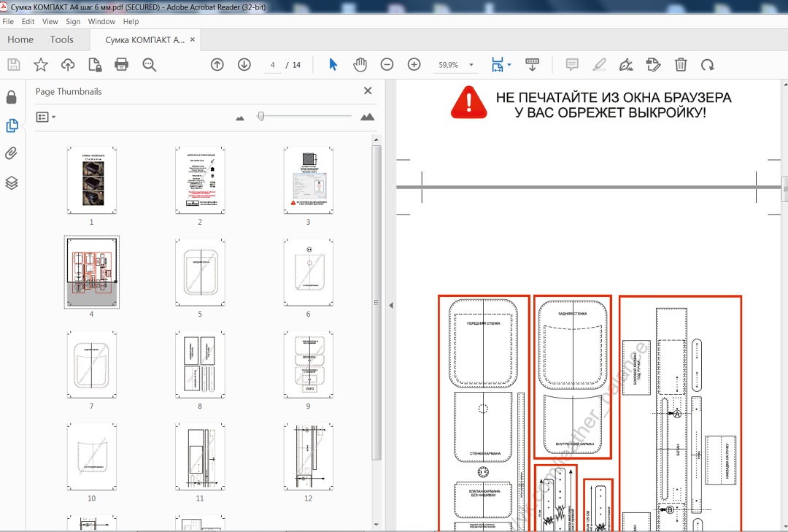
Task: Click zoom out minus button
Action: pos(387,65)
